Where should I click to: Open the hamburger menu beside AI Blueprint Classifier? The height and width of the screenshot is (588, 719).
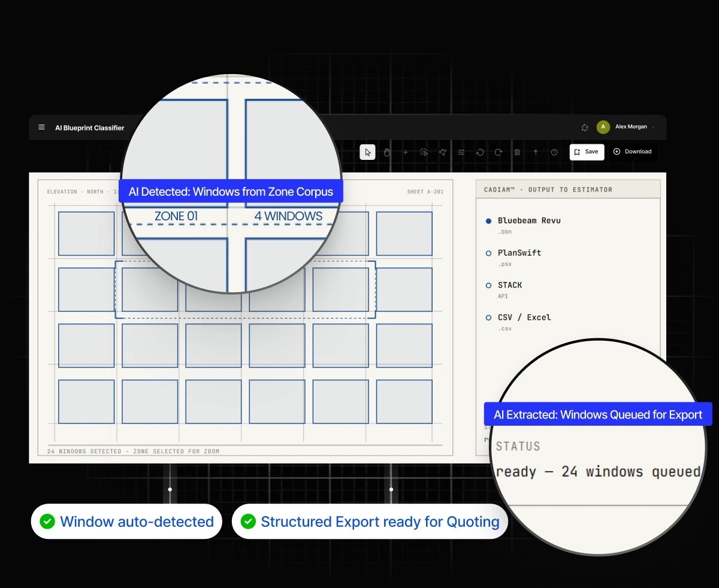click(x=41, y=128)
